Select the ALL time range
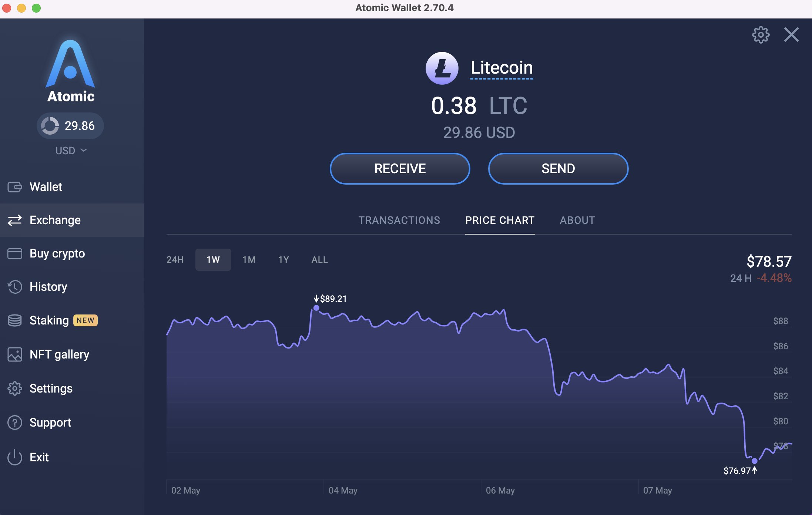This screenshot has height=515, width=812. point(319,259)
